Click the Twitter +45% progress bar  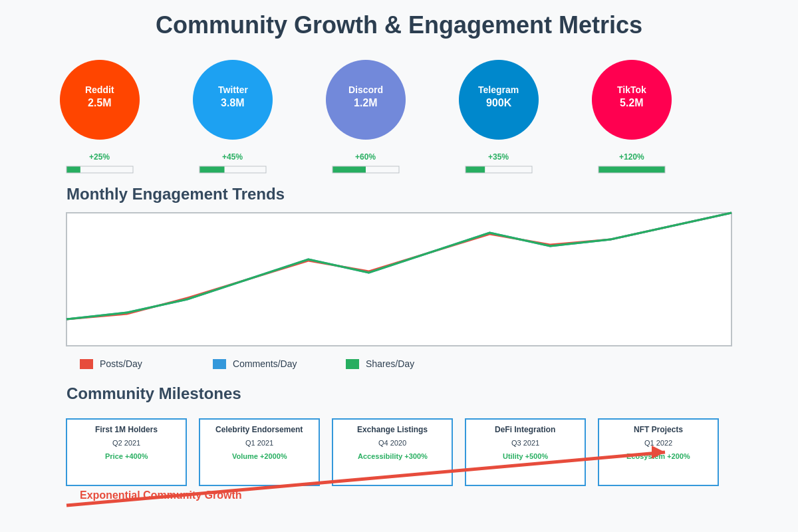(x=233, y=170)
